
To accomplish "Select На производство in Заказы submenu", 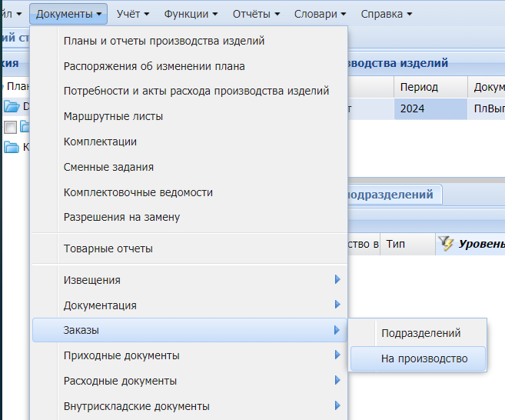I will pyautogui.click(x=424, y=359).
